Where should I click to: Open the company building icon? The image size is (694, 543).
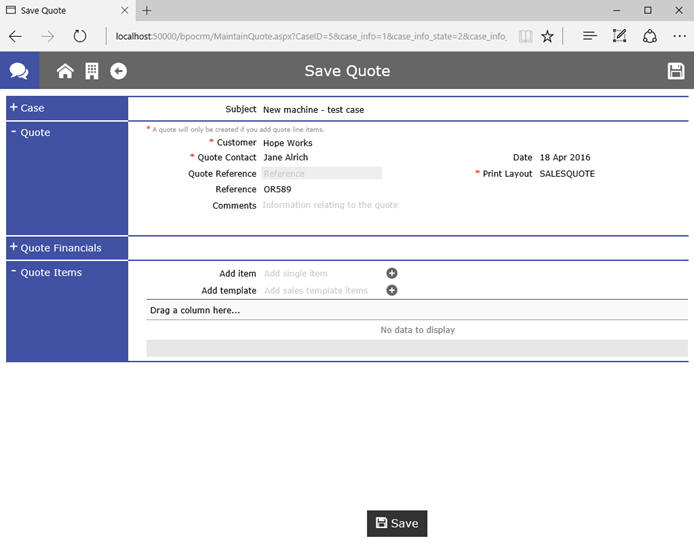(x=91, y=71)
